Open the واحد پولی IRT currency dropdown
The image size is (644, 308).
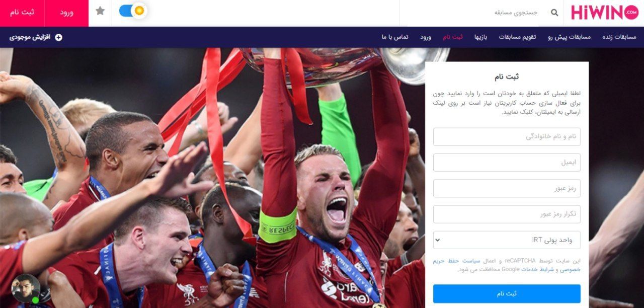[x=507, y=240]
